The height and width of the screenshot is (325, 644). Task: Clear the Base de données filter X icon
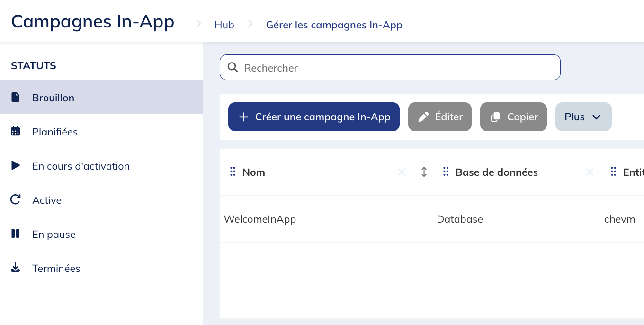click(590, 172)
